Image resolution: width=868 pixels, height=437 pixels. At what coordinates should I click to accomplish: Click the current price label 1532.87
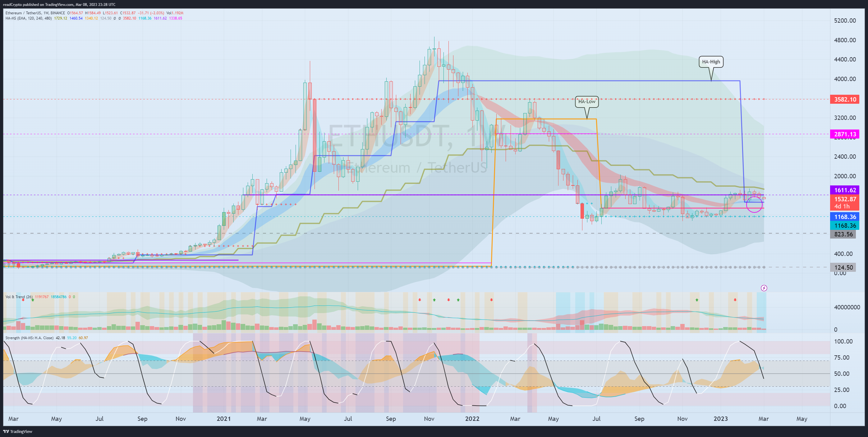[x=845, y=199]
